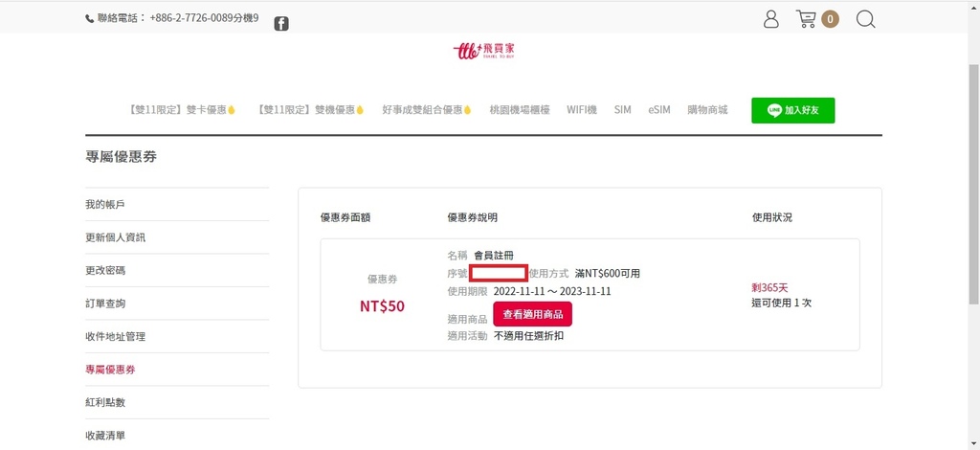Open 【雙11限定】雙卡優惠 menu item
Viewport: 980px width, 450px height.
pos(181,110)
